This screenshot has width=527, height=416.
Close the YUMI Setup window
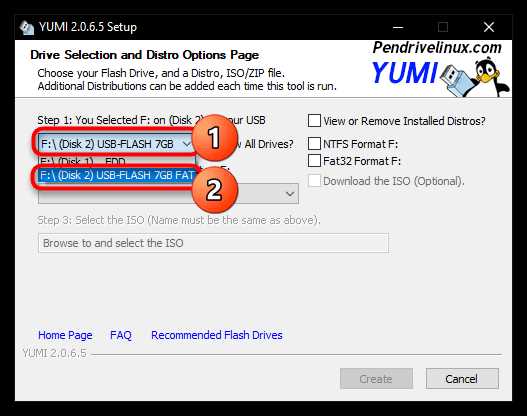[x=489, y=27]
